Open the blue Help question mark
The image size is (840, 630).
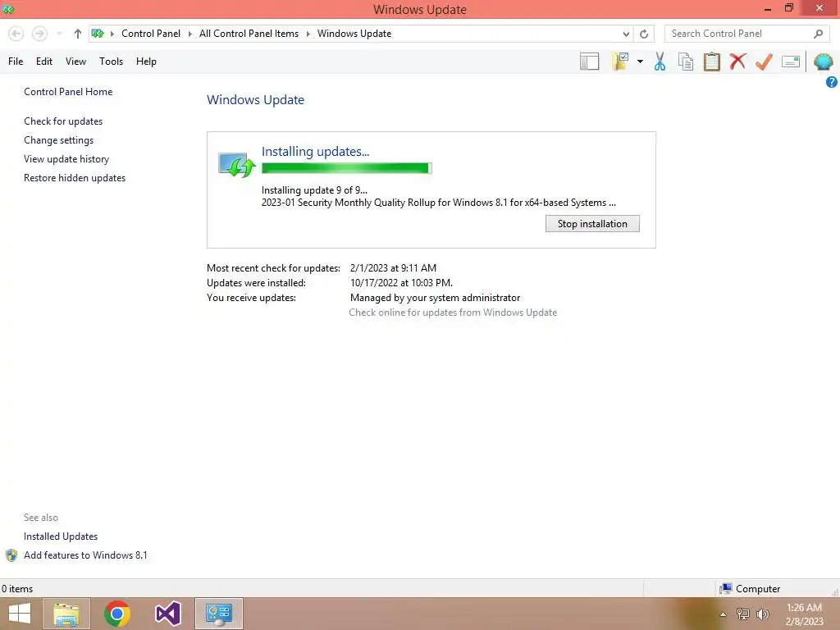[832, 82]
